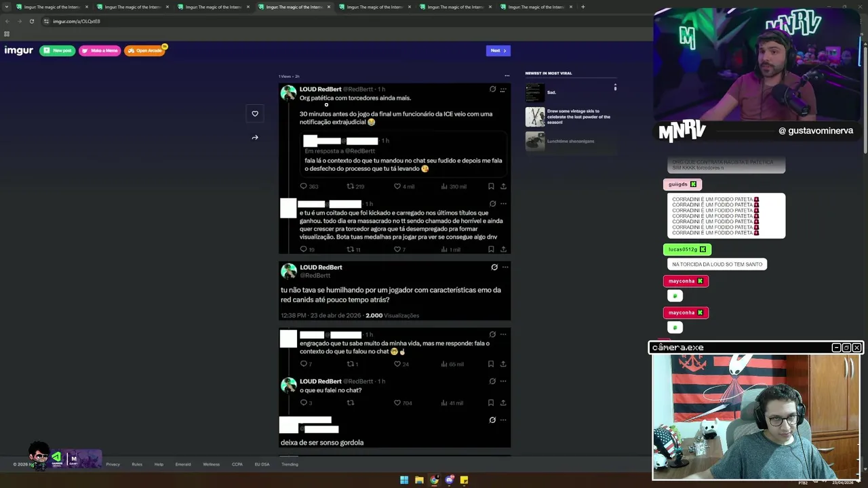The image size is (868, 488).
Task: Bookmark the tweet with 310 mil views
Action: coord(491,186)
